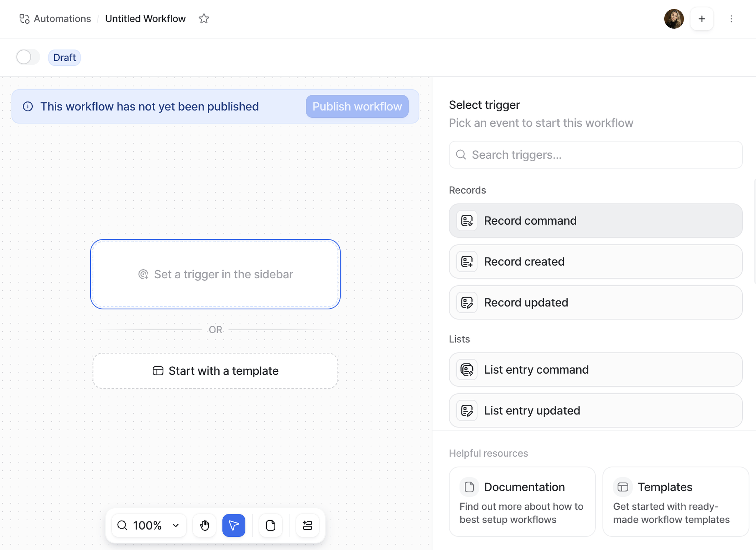Pick the List entry updated trigger
This screenshot has width=756, height=550.
pyautogui.click(x=595, y=410)
